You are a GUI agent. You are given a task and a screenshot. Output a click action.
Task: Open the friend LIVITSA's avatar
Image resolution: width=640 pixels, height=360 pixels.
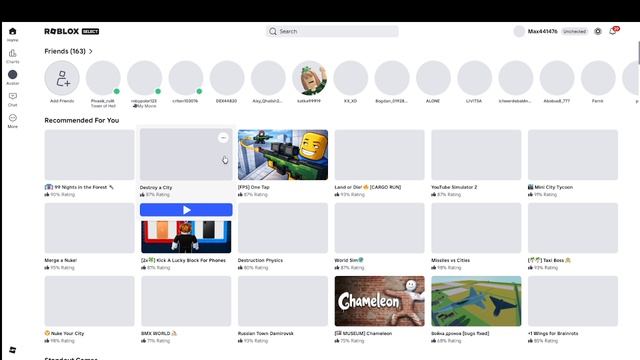474,78
